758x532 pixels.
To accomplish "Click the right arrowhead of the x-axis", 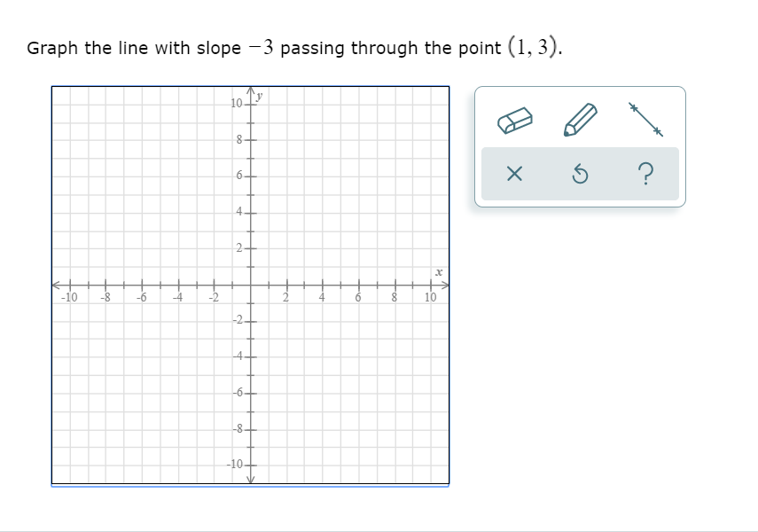I will [448, 285].
